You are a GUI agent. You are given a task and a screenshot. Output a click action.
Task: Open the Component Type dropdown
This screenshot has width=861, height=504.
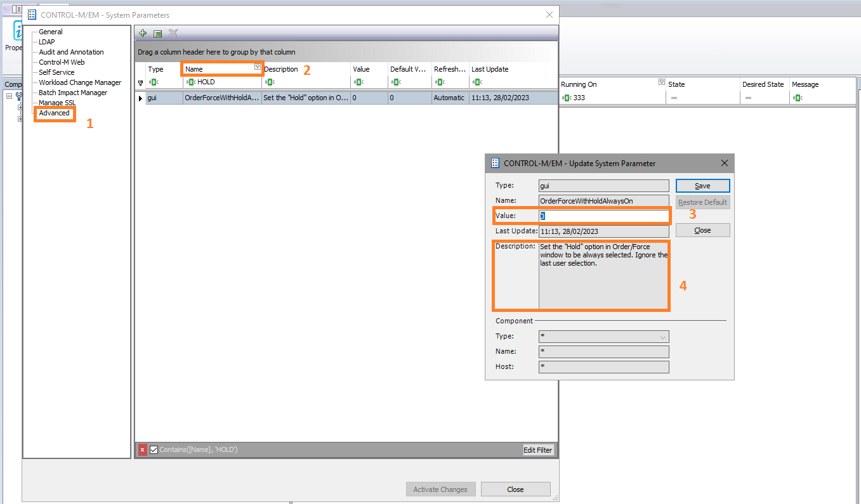pyautogui.click(x=663, y=337)
